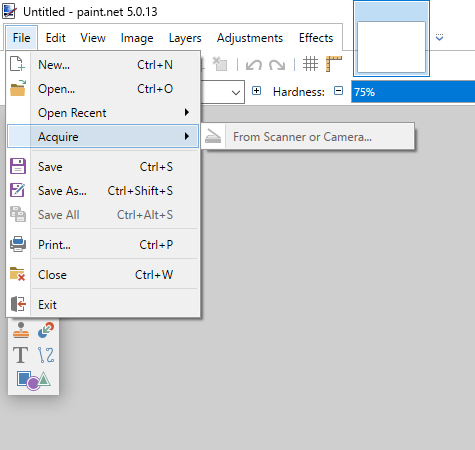Click the Open folder icon
Viewport: 475px width, 450px height.
tap(18, 88)
